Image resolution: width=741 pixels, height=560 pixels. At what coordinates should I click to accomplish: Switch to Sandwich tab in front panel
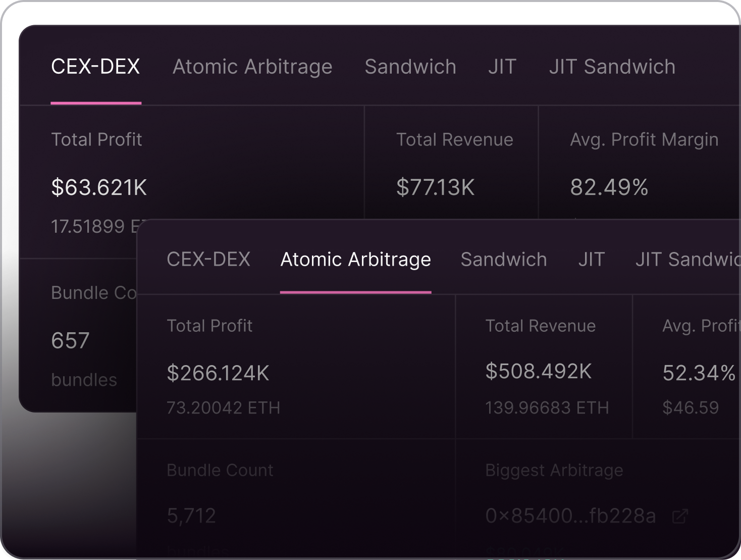click(x=504, y=260)
